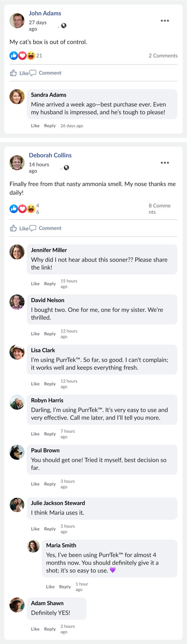
Task: Click the globe privacy icon on John Adams' post
Action: coord(64,26)
